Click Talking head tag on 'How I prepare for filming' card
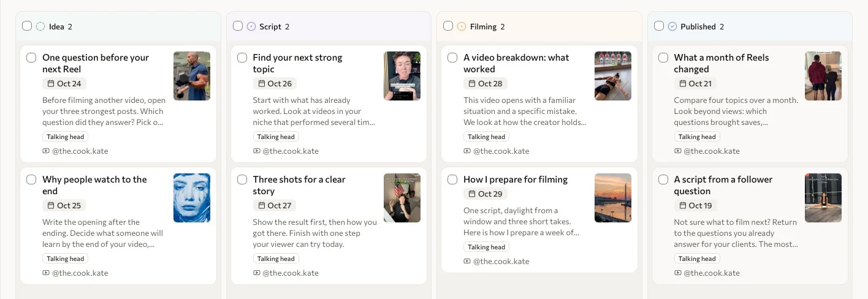 tap(487, 247)
